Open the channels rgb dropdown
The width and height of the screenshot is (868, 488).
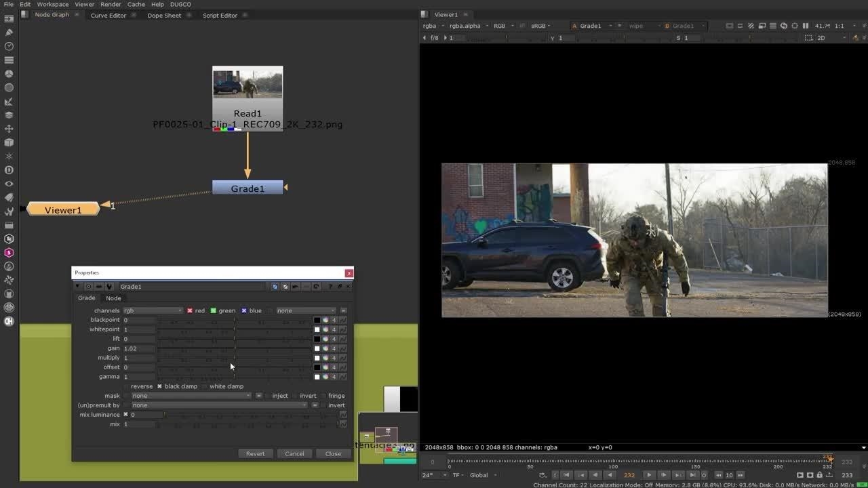(153, 310)
